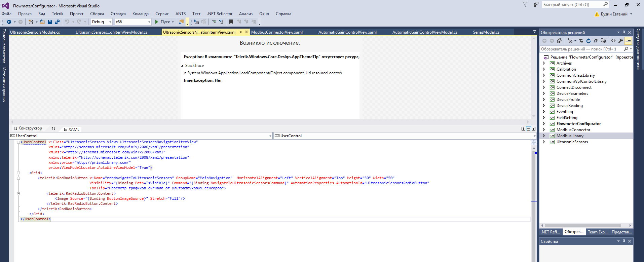This screenshot has height=262, width=644.
Task: Click the Undo arrow icon
Action: point(67,22)
